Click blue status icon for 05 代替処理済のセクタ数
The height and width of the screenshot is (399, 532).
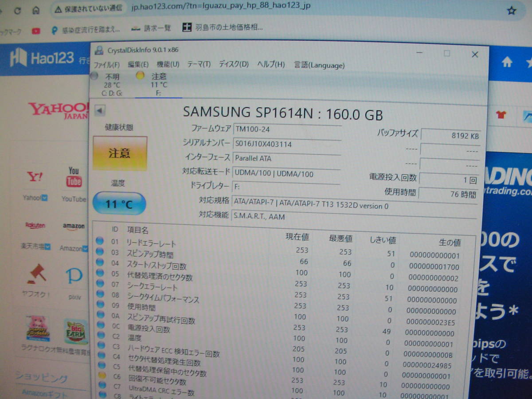point(101,273)
